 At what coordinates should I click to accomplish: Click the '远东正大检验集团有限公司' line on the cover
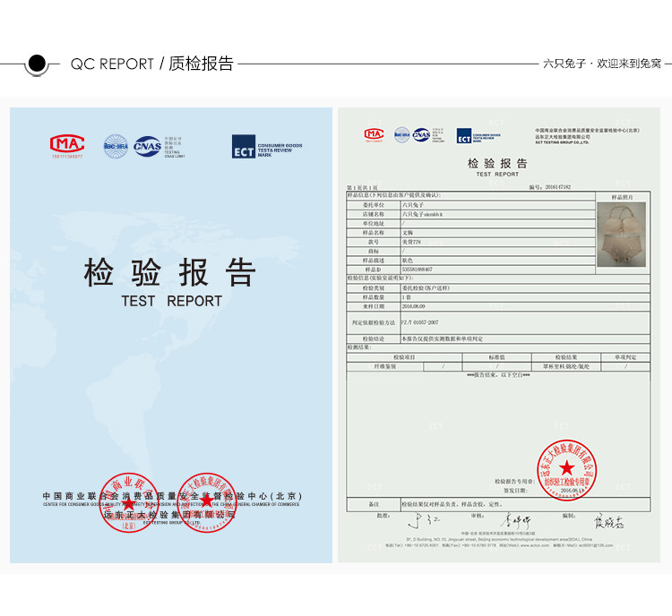click(x=169, y=515)
